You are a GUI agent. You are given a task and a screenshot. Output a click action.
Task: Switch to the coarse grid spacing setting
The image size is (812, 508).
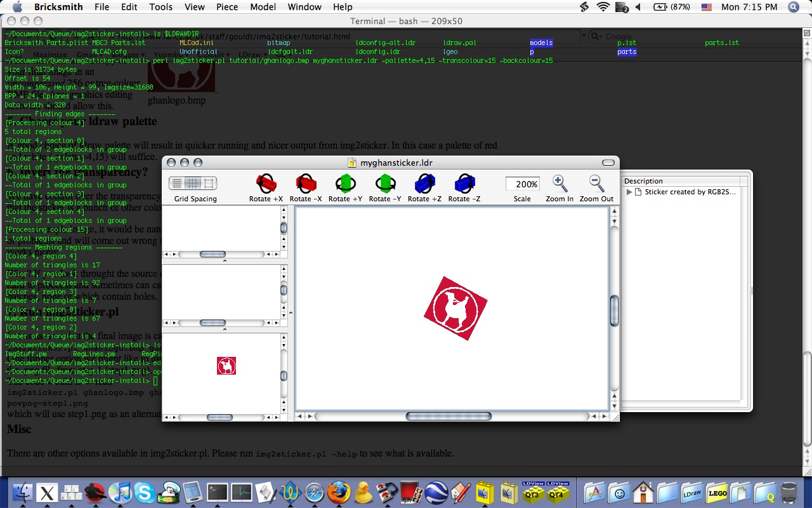[208, 184]
